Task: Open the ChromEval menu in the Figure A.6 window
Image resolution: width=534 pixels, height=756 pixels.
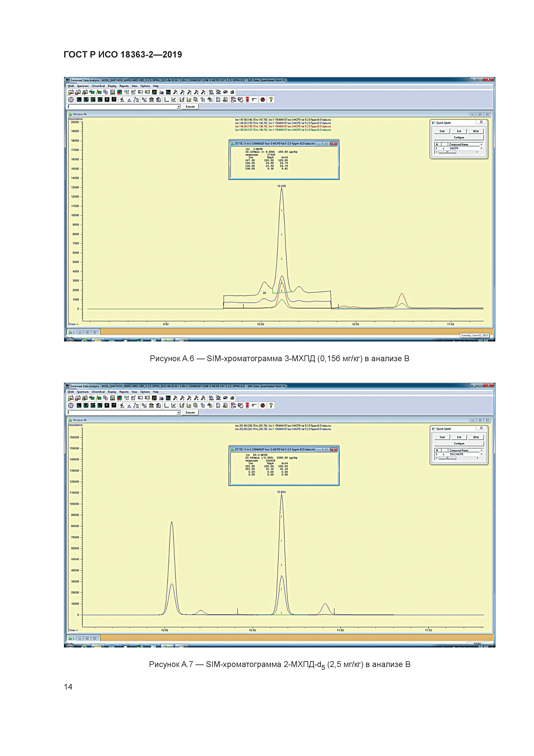Action: 98,86
